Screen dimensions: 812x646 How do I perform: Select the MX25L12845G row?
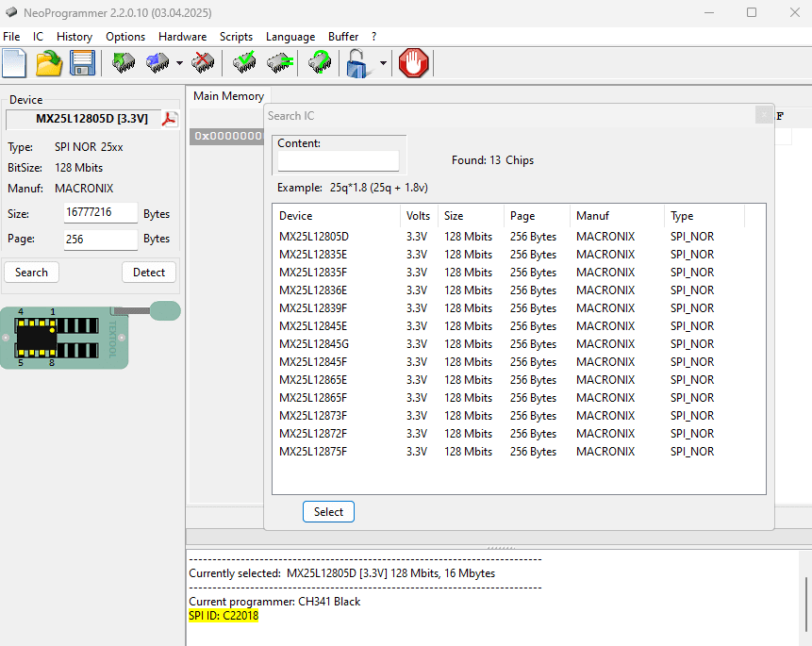click(x=519, y=344)
